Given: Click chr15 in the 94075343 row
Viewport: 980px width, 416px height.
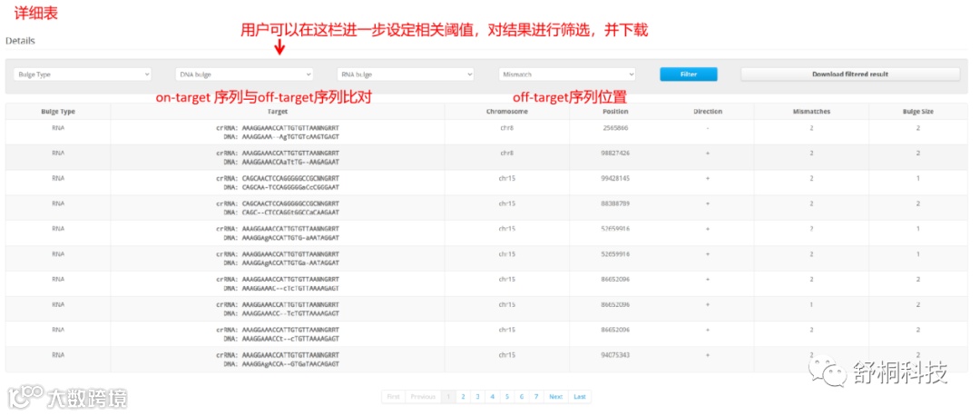Looking at the screenshot, I should pyautogui.click(x=507, y=355).
